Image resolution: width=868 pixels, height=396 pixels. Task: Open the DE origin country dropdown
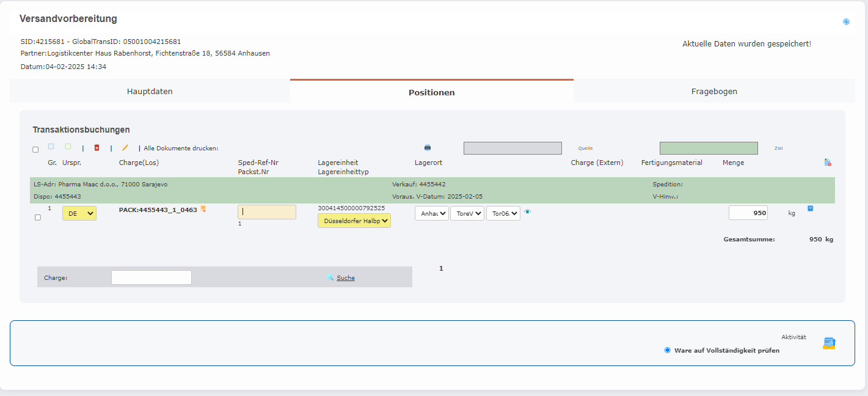[x=79, y=213]
